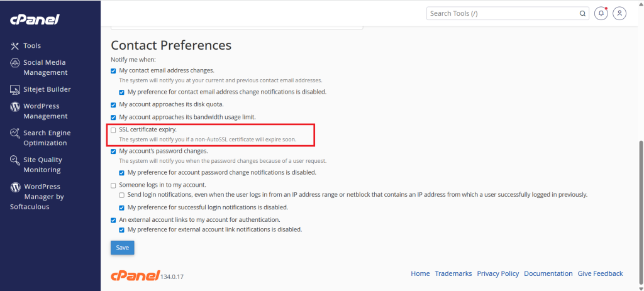Open the user account menu icon

click(x=620, y=13)
